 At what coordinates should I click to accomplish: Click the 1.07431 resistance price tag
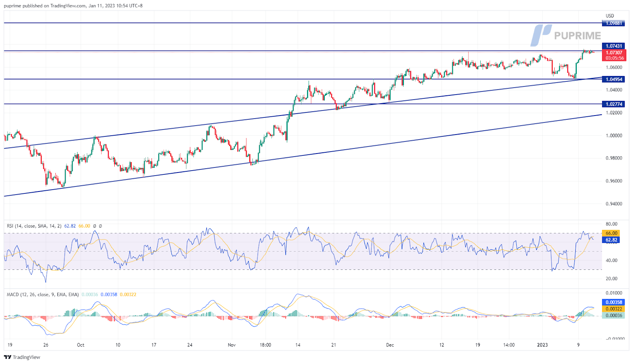pos(613,46)
